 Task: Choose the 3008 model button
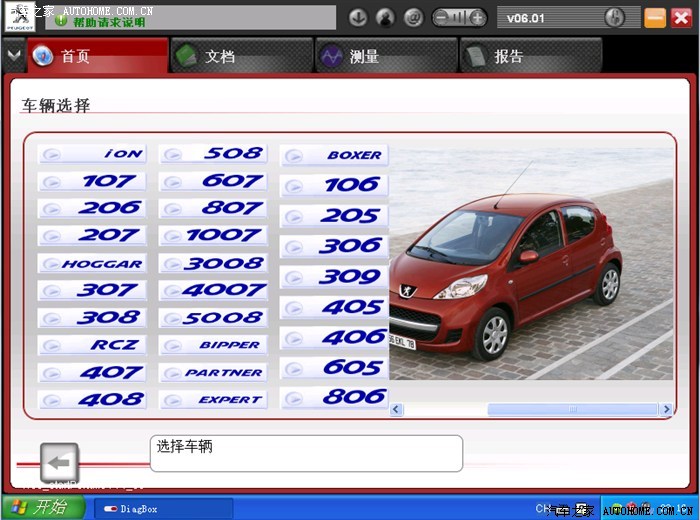213,263
